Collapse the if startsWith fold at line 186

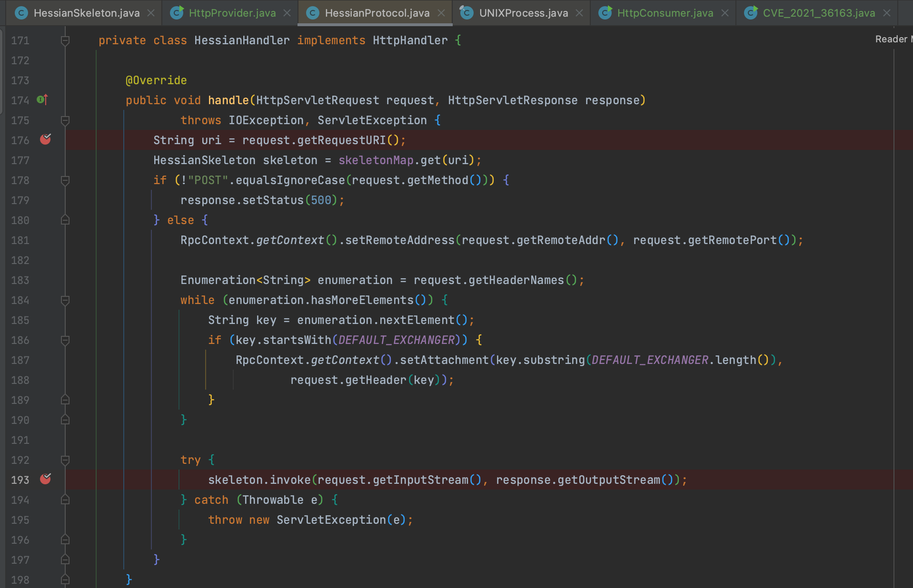(65, 341)
